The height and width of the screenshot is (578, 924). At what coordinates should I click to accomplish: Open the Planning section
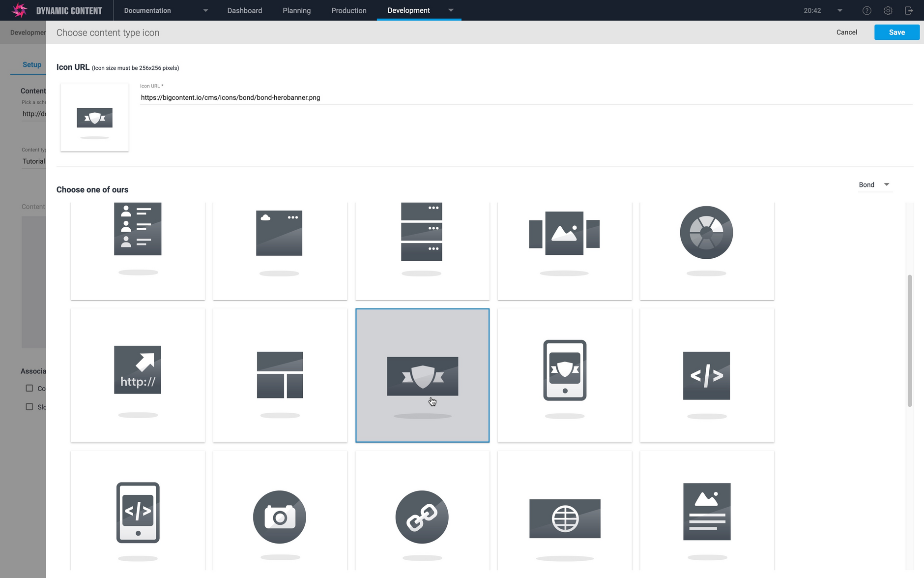click(x=296, y=10)
